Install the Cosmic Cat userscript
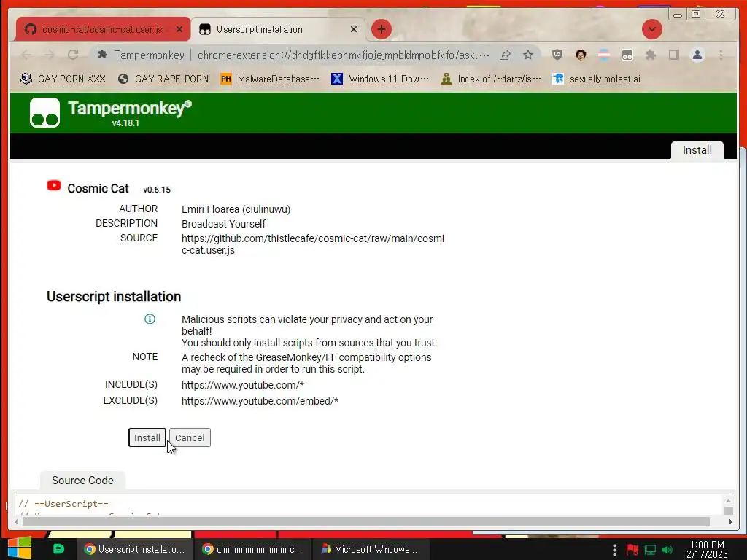The width and height of the screenshot is (747, 560). click(x=147, y=437)
